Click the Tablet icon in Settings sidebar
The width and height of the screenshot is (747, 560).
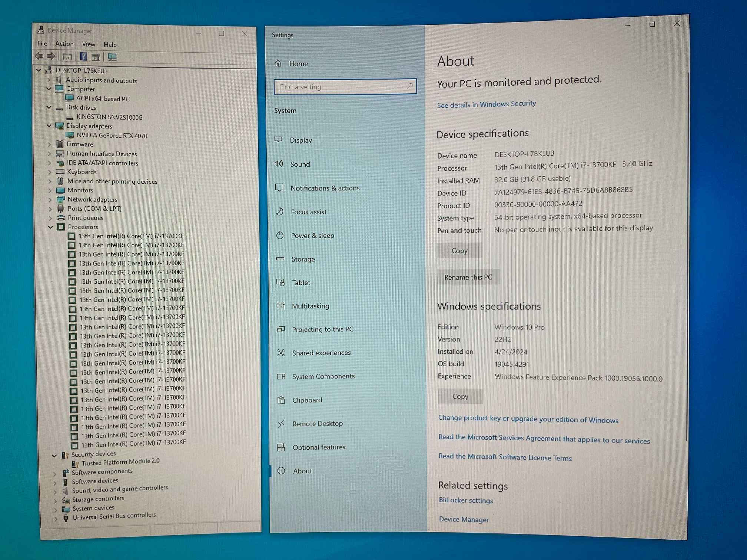280,282
